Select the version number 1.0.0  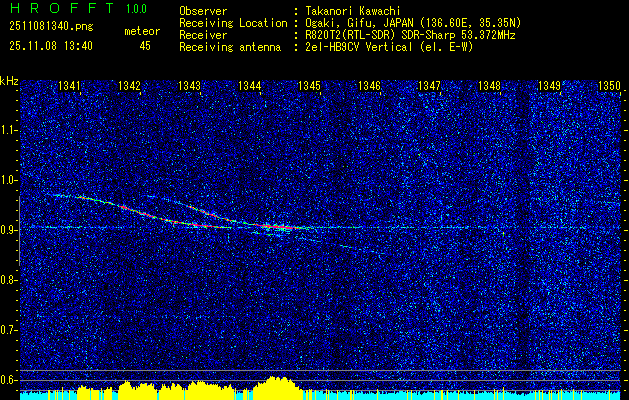(136, 9)
